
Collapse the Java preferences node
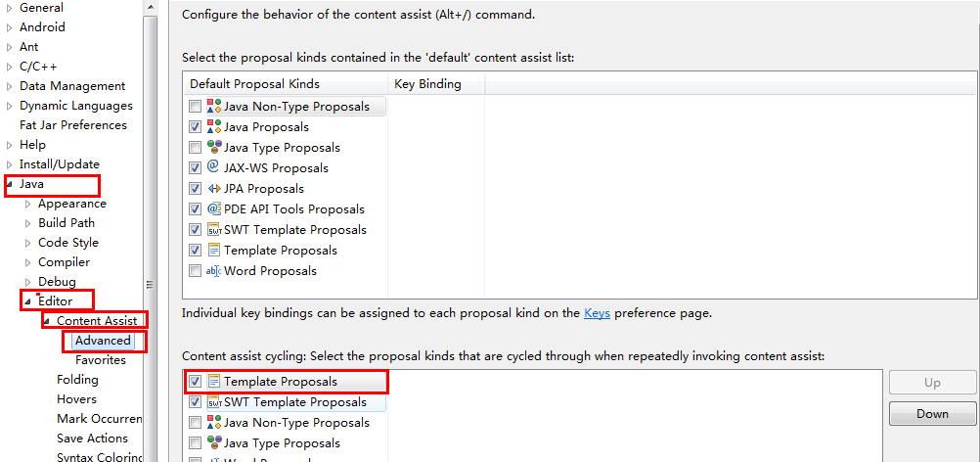tap(10, 184)
